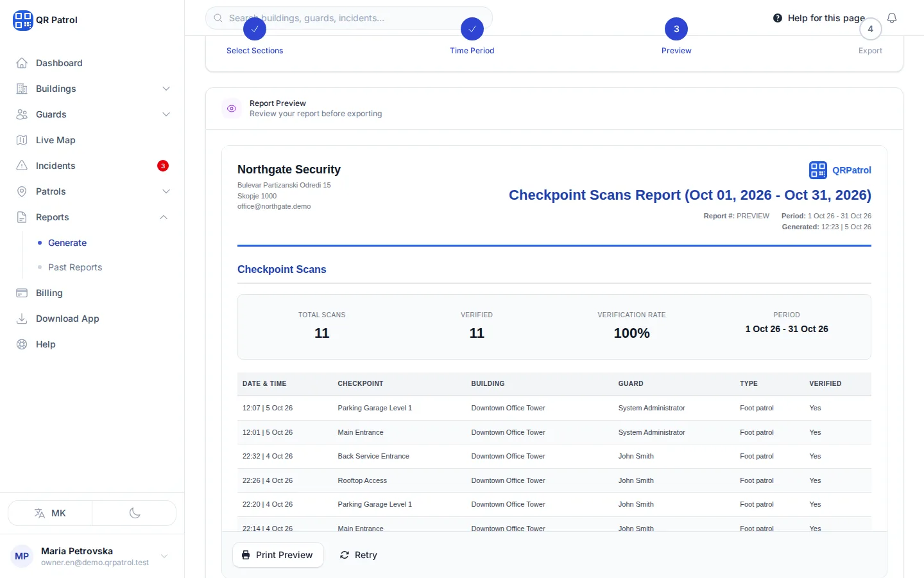Click Print Preview button
Image resolution: width=924 pixels, height=578 pixels.
point(278,555)
